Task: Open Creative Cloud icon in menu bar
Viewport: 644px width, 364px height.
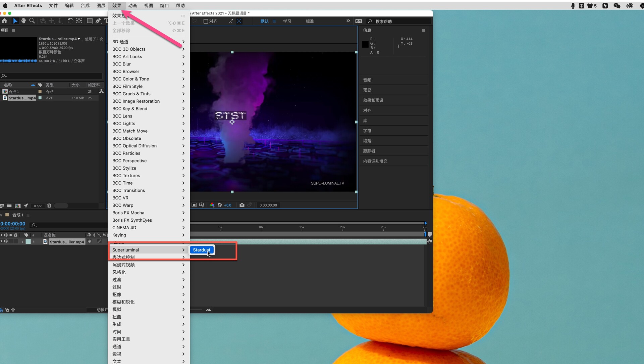Action: (x=630, y=5)
